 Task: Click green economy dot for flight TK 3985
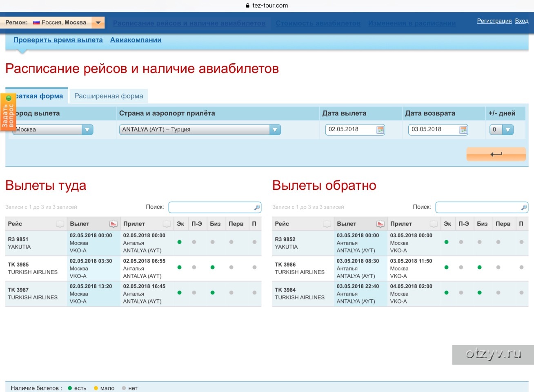click(x=179, y=267)
